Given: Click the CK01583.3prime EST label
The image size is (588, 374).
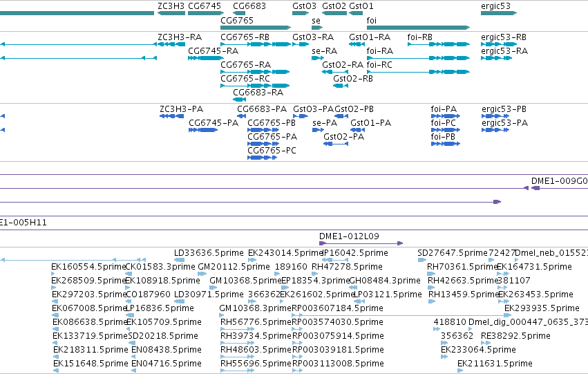Looking at the screenshot, I should 160,267.
